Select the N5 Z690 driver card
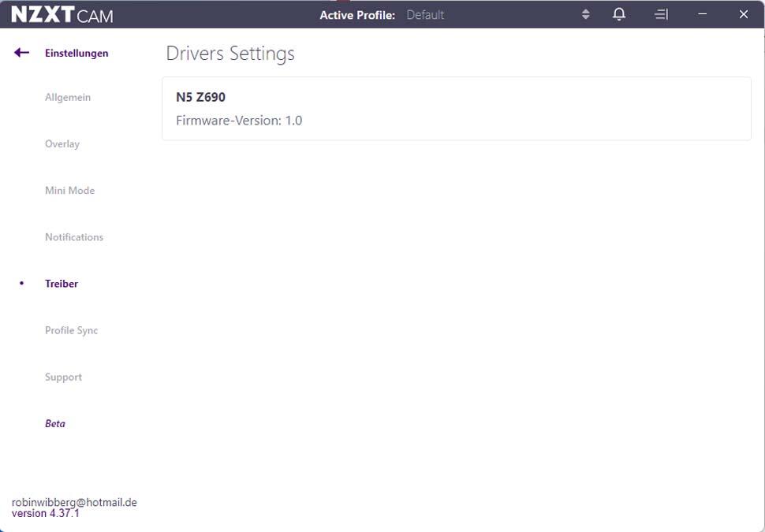 pos(456,108)
